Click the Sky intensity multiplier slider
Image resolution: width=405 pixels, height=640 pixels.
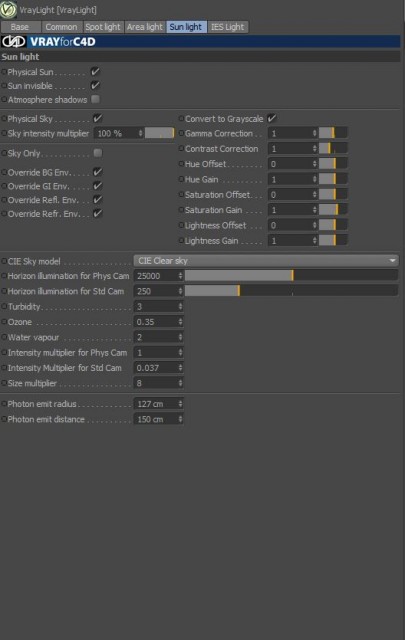pos(159,133)
